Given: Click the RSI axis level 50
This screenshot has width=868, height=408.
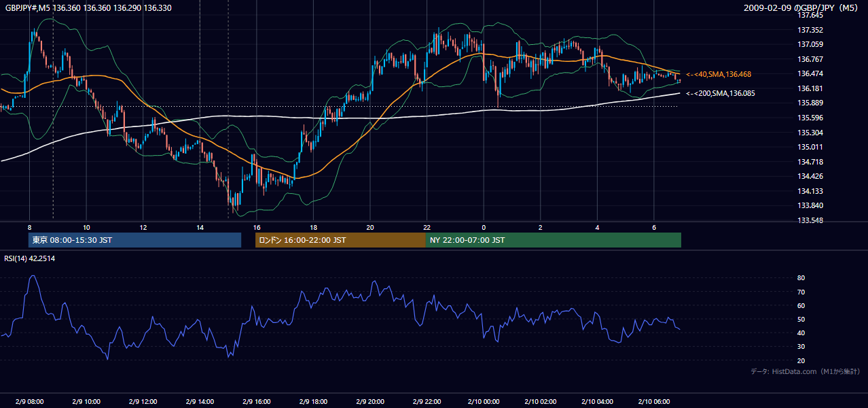Looking at the screenshot, I should [x=801, y=319].
